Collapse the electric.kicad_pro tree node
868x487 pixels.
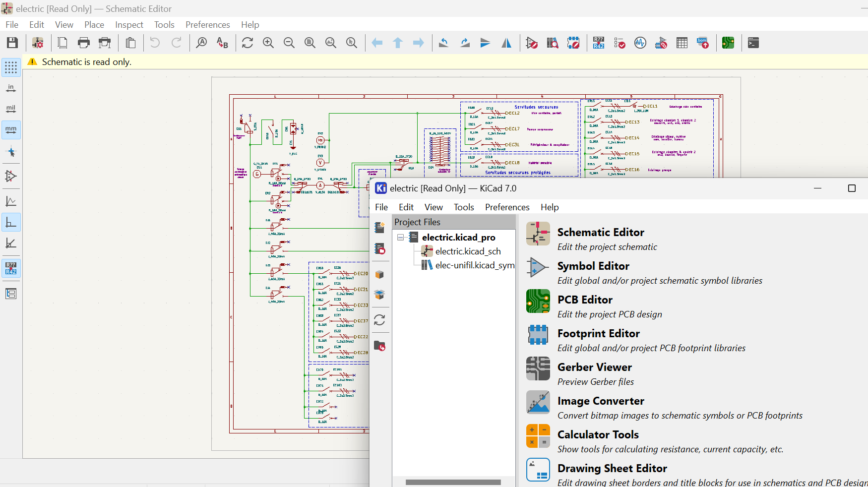click(400, 238)
